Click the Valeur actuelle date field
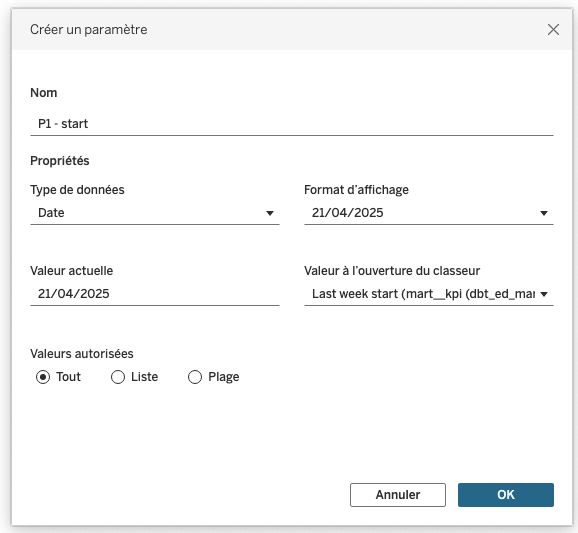Viewport: 578px width, 533px height. click(154, 294)
